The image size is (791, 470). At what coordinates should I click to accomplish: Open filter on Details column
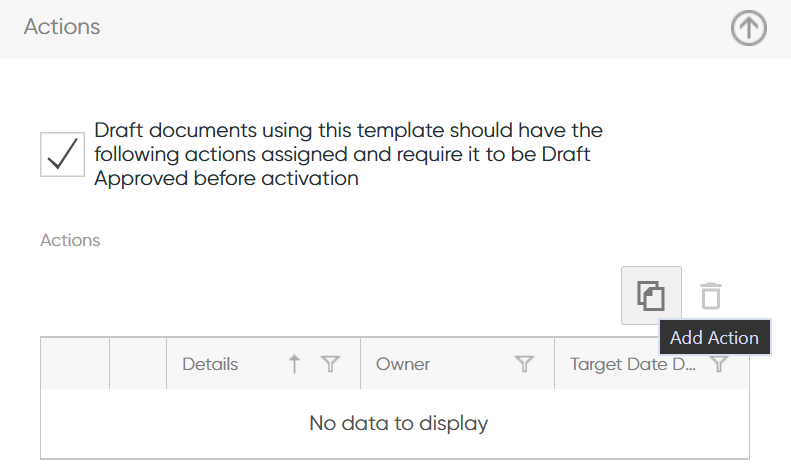330,364
